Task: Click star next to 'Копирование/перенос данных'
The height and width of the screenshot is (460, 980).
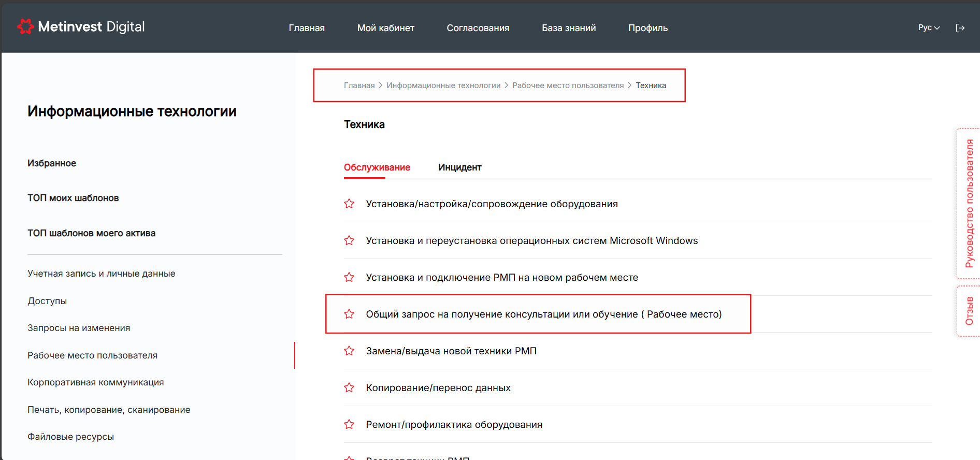Action: [x=349, y=388]
